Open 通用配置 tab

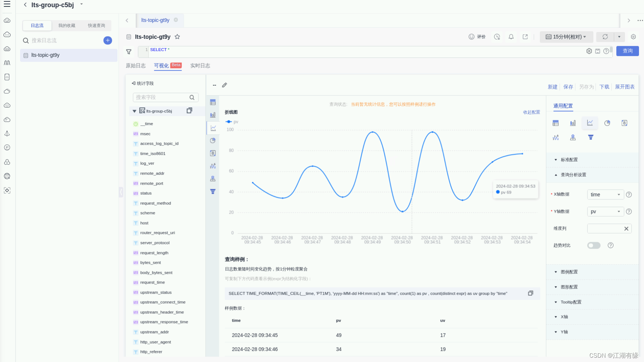tap(563, 106)
